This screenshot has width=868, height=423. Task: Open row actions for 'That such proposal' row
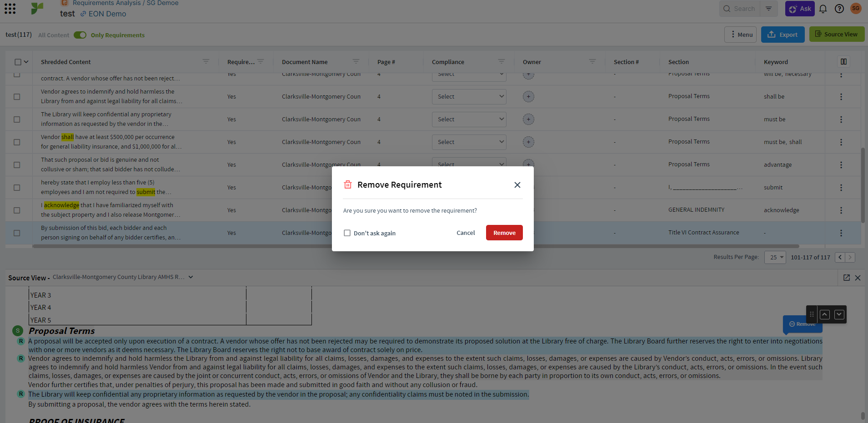[x=841, y=165]
